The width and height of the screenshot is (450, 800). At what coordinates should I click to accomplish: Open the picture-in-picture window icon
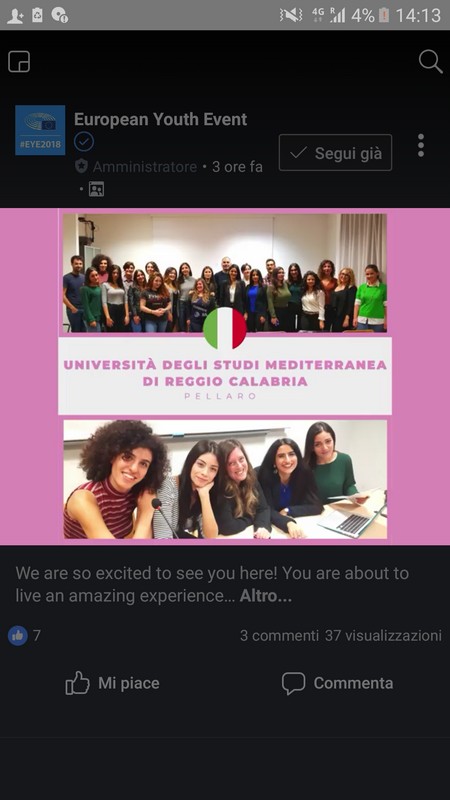pos(19,62)
